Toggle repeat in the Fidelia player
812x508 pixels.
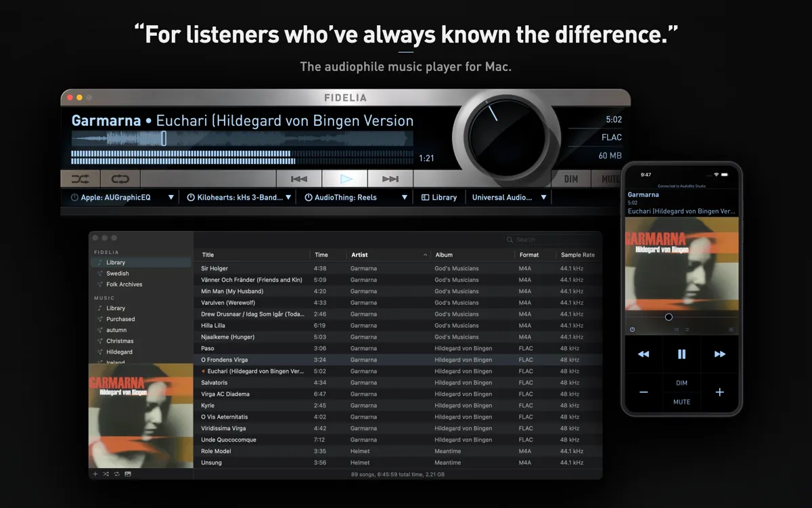click(x=120, y=179)
